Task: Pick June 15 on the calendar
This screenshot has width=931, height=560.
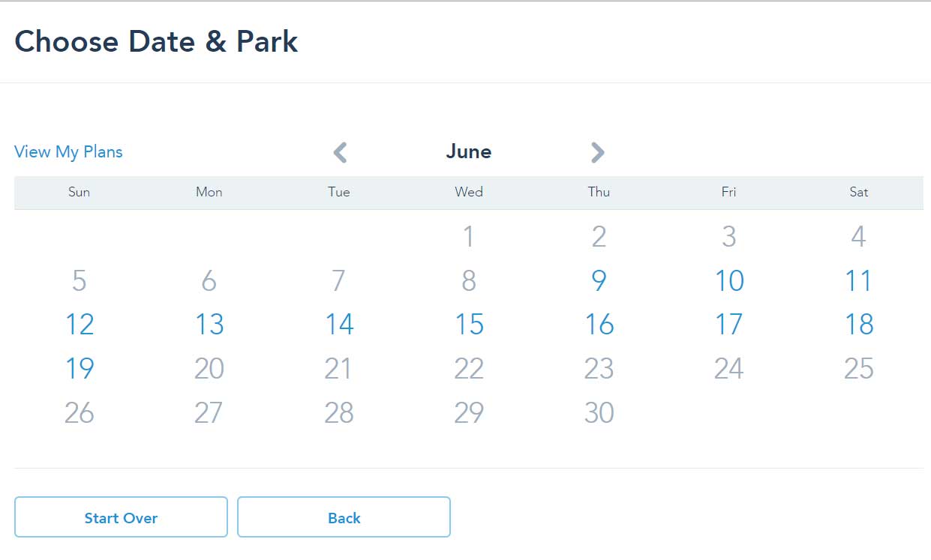Action: tap(469, 325)
